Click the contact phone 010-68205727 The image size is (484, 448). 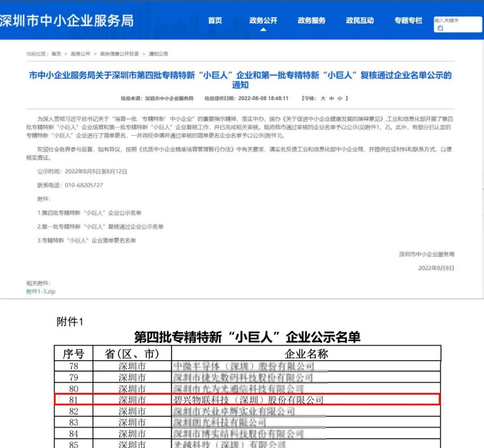84,185
